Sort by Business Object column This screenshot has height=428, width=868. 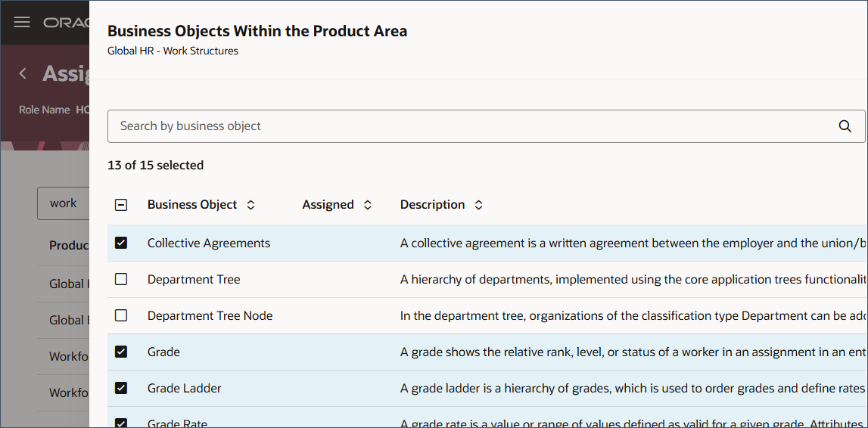point(251,205)
